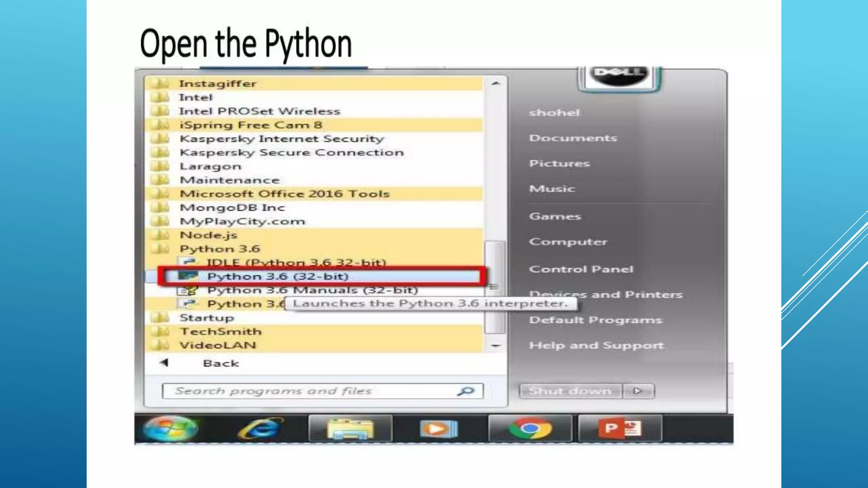Launch Python 3.6 (32-bit) entry
The image size is (868, 488).
(x=278, y=277)
